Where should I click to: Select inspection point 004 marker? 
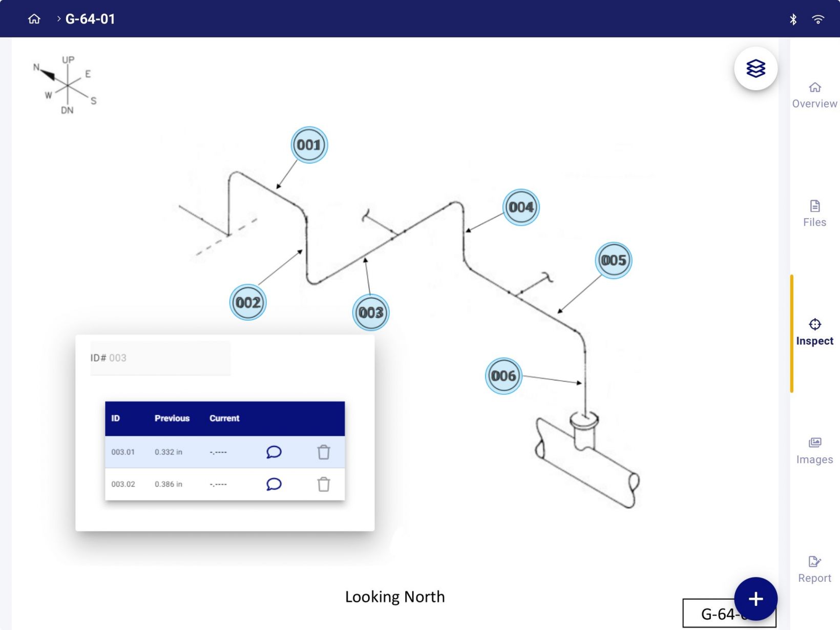tap(521, 207)
